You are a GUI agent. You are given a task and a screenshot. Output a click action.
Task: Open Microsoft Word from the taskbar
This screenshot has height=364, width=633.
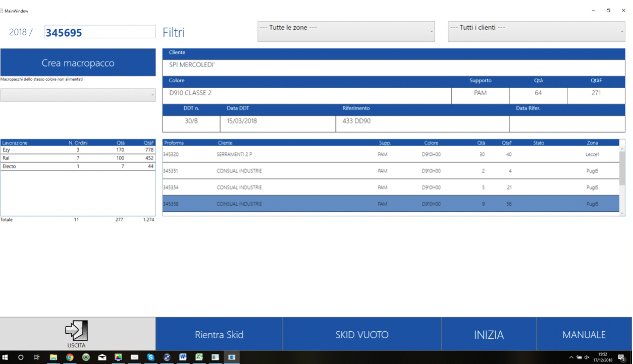183,357
